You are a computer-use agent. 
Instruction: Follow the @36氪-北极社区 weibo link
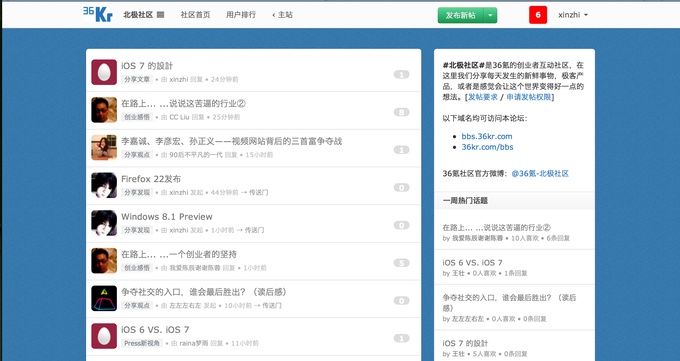click(540, 174)
